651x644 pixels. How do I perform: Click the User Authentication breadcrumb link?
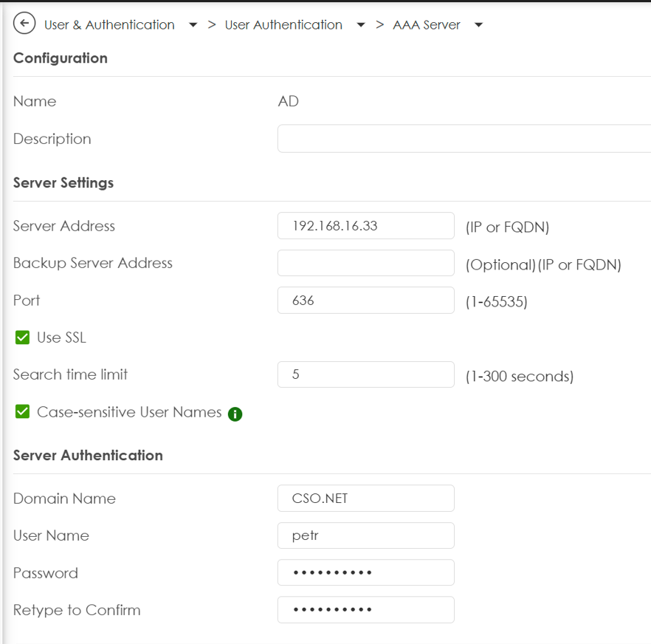(283, 24)
